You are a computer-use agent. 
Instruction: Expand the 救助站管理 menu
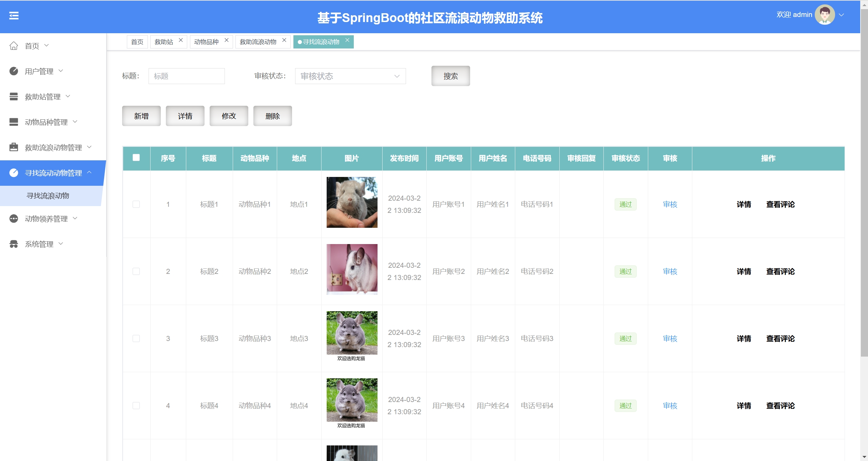coord(68,96)
